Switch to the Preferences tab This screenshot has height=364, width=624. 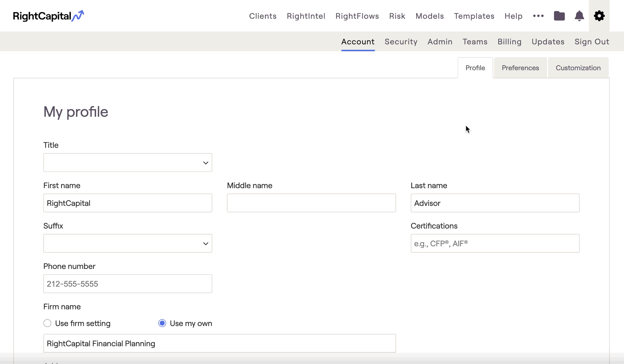tap(520, 68)
